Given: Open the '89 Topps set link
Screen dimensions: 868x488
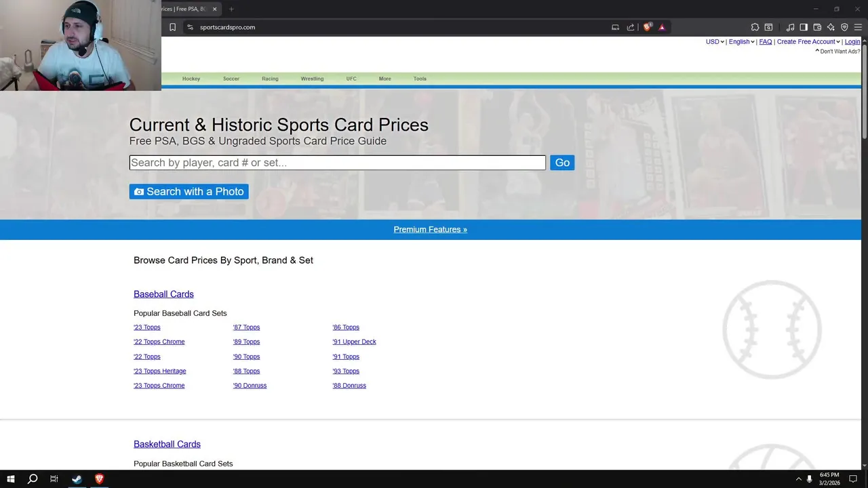Looking at the screenshot, I should coord(247,342).
